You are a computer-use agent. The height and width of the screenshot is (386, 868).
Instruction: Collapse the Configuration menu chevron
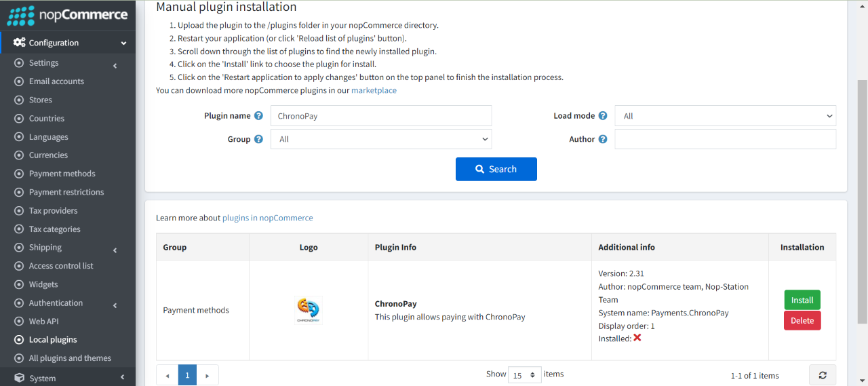[x=123, y=43]
